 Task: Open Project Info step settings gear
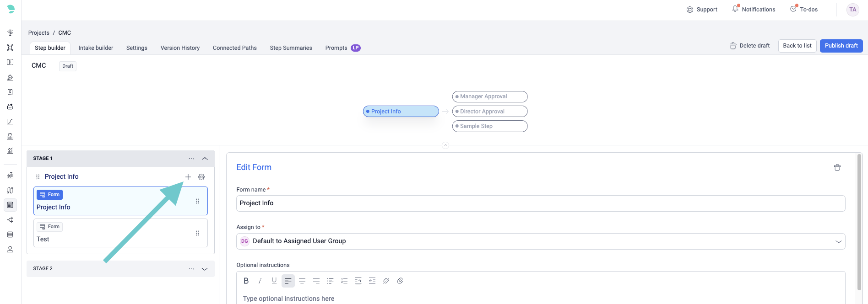pos(201,177)
